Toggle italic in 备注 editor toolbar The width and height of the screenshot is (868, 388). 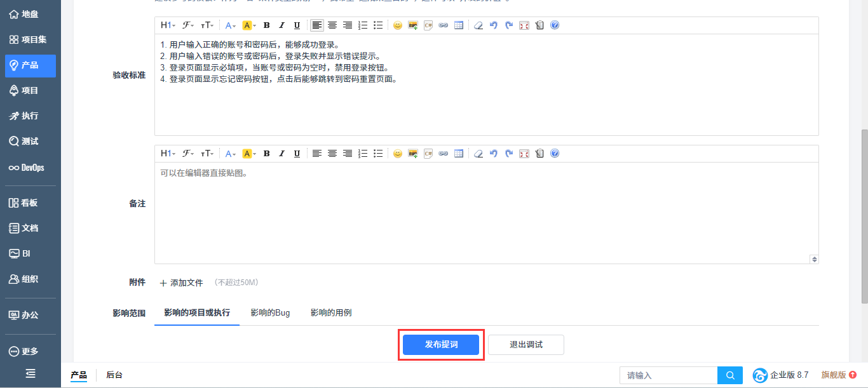coord(281,154)
